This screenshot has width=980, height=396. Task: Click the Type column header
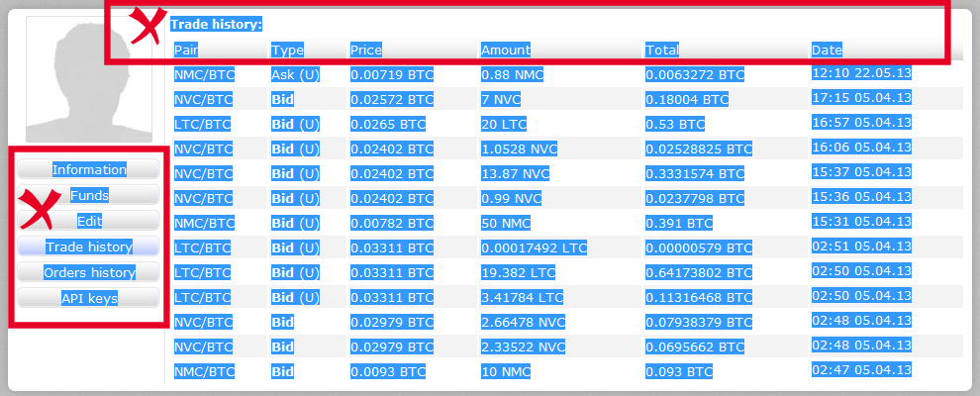[287, 49]
